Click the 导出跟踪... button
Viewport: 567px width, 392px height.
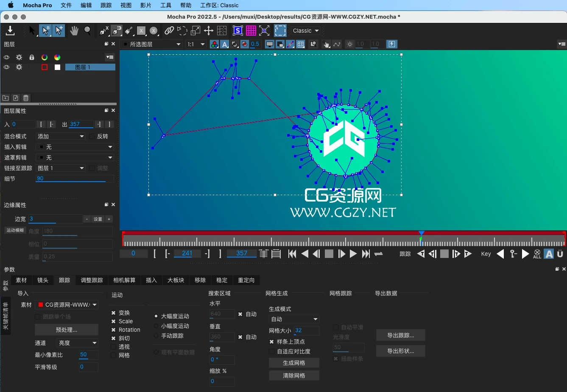[x=400, y=335]
